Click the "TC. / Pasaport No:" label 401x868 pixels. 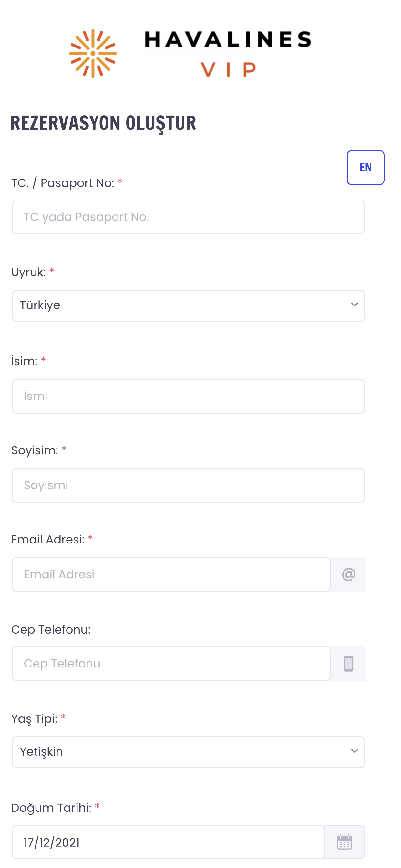[63, 183]
